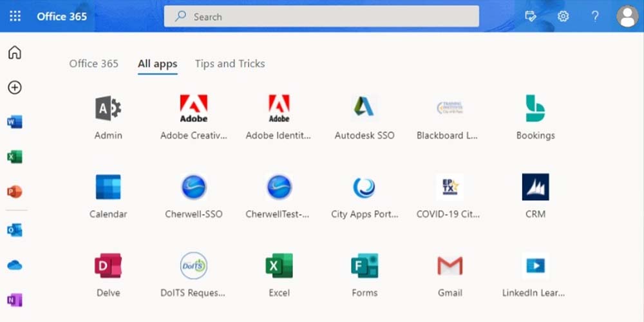Screen dimensions: 644x322
Task: Open the Forms app icon
Action: (365, 266)
